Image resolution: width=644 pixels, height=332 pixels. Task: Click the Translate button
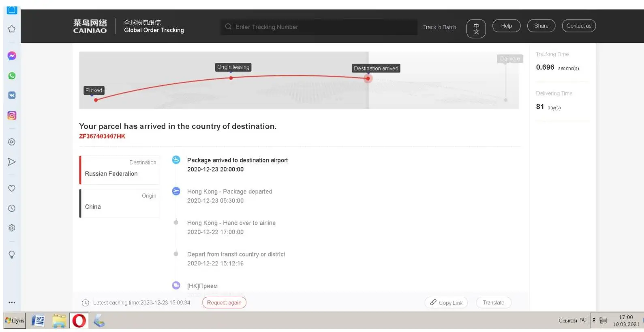coord(494,302)
